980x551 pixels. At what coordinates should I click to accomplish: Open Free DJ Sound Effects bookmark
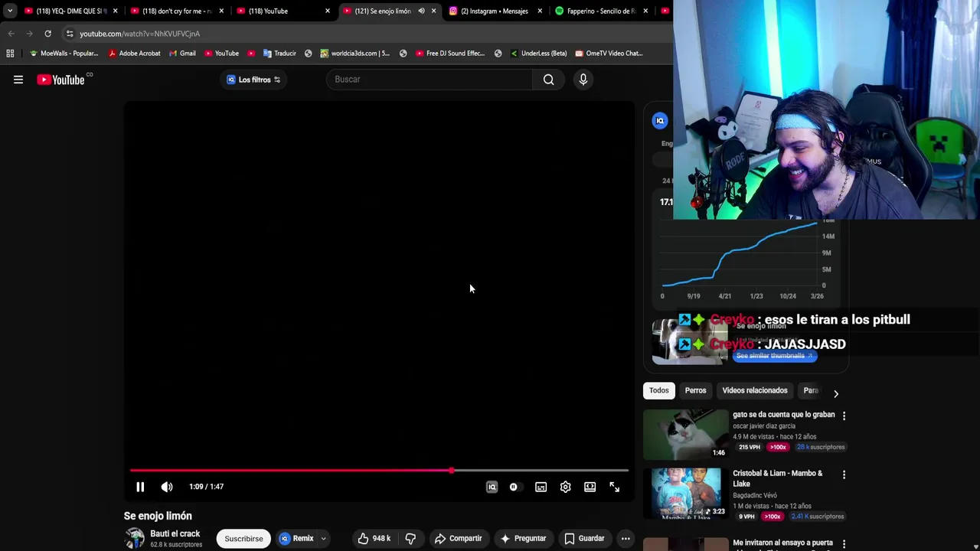(450, 54)
